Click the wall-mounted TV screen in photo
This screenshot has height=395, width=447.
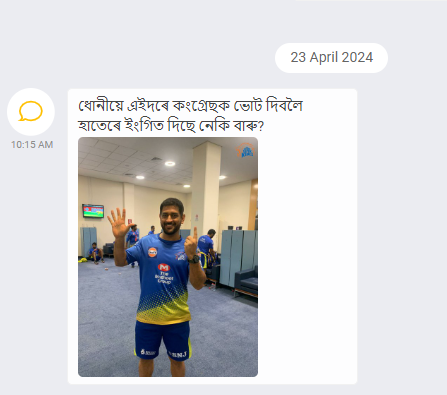[x=93, y=211]
